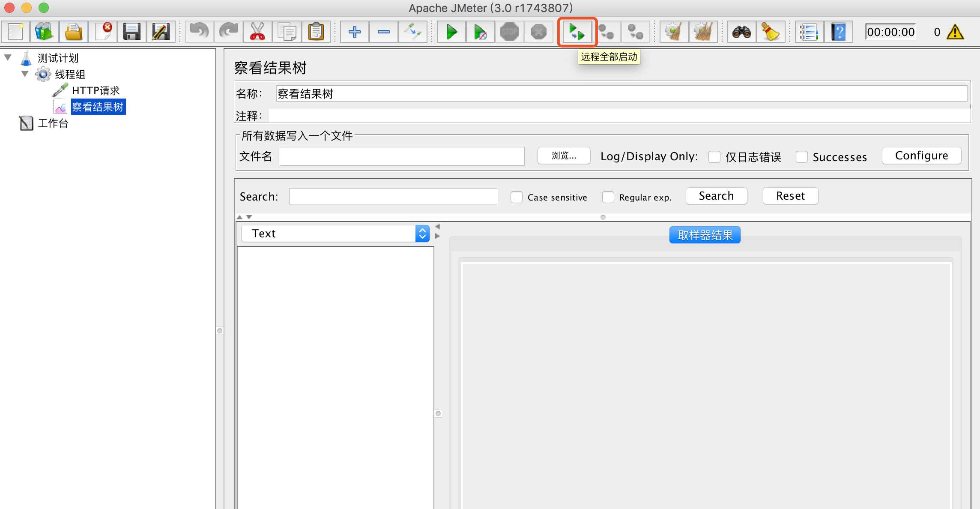Click the up collapse arrow above Text dropdown
This screenshot has height=509, width=980.
pos(239,217)
